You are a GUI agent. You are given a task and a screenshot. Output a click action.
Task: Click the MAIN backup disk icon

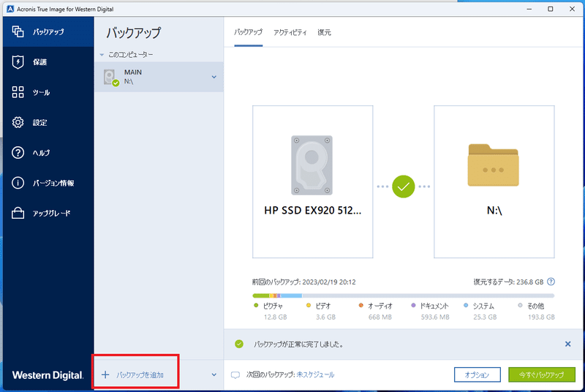[111, 78]
